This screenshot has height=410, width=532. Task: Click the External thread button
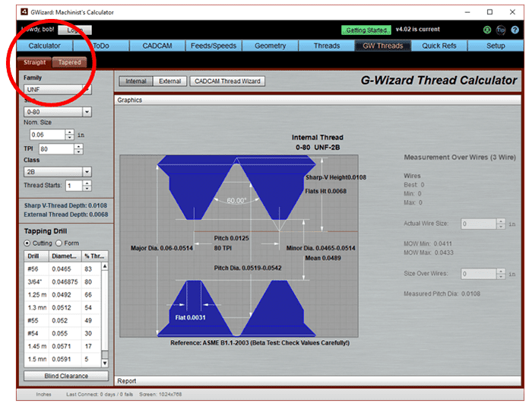(169, 81)
